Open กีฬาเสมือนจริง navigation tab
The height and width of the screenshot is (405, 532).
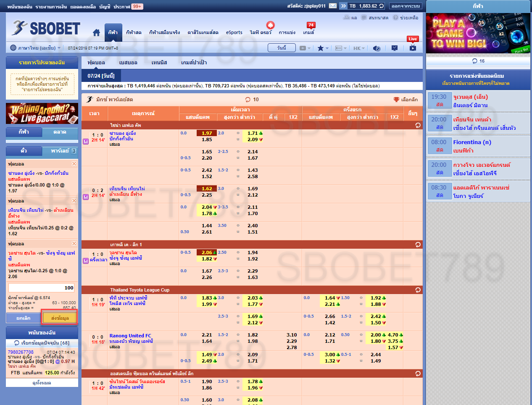164,32
